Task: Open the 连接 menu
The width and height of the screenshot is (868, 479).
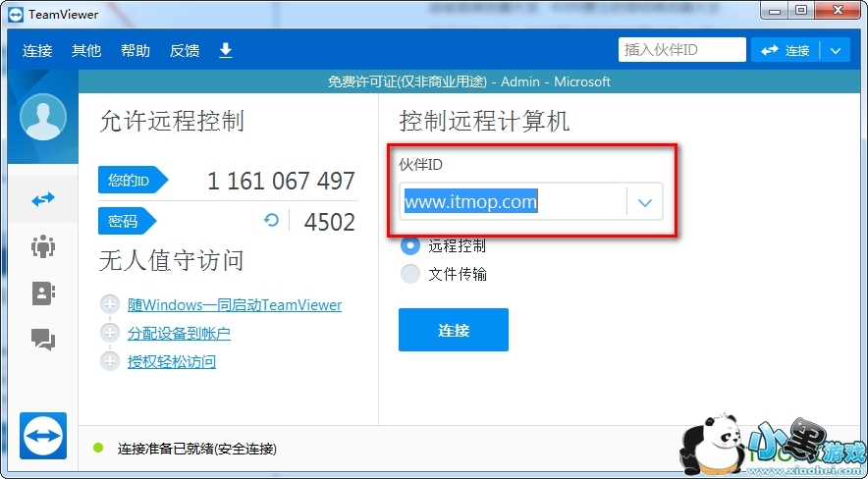Action: pyautogui.click(x=37, y=51)
